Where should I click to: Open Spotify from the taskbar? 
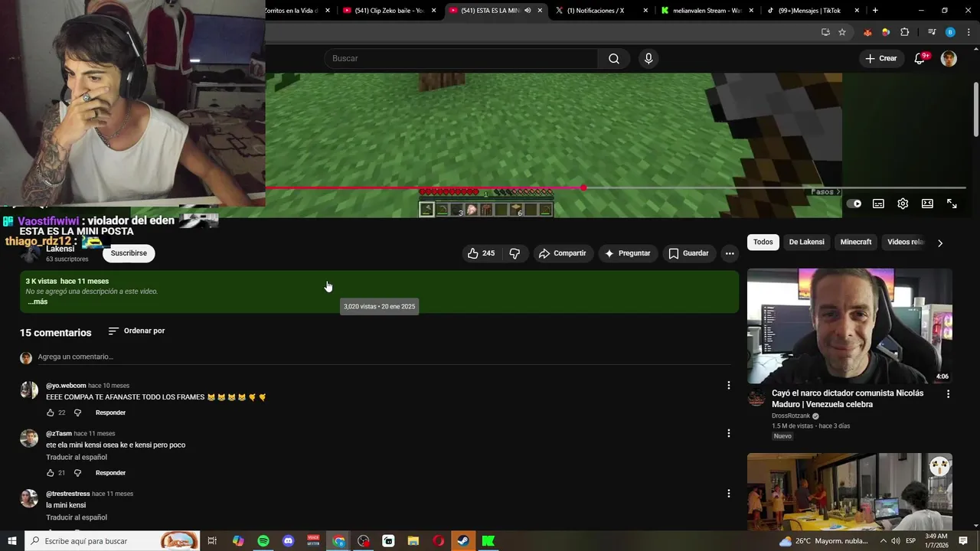[x=263, y=541]
